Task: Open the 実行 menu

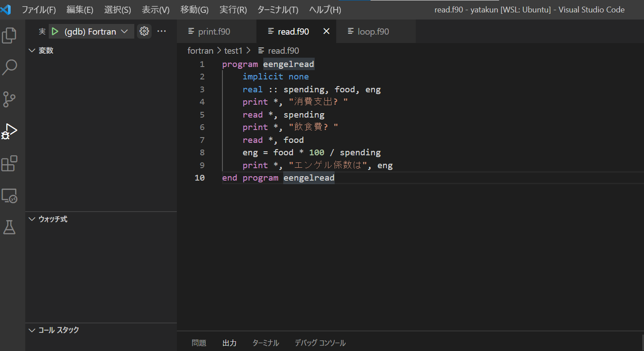Action: pyautogui.click(x=233, y=9)
